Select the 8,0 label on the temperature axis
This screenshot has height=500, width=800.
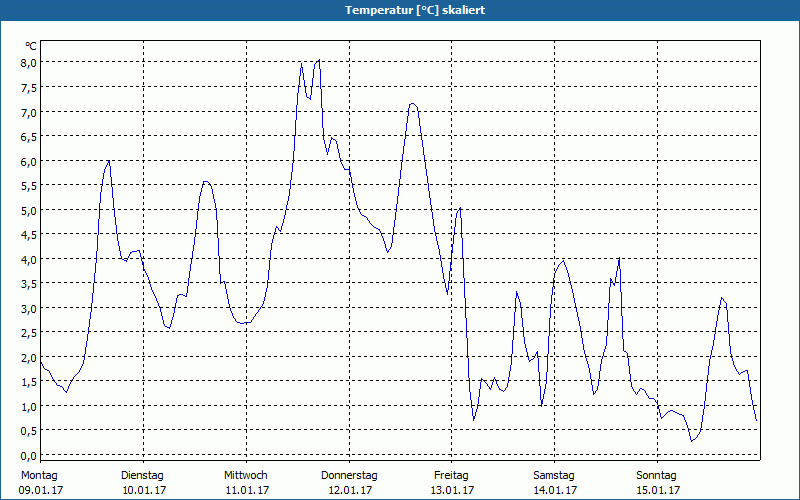tap(29, 63)
